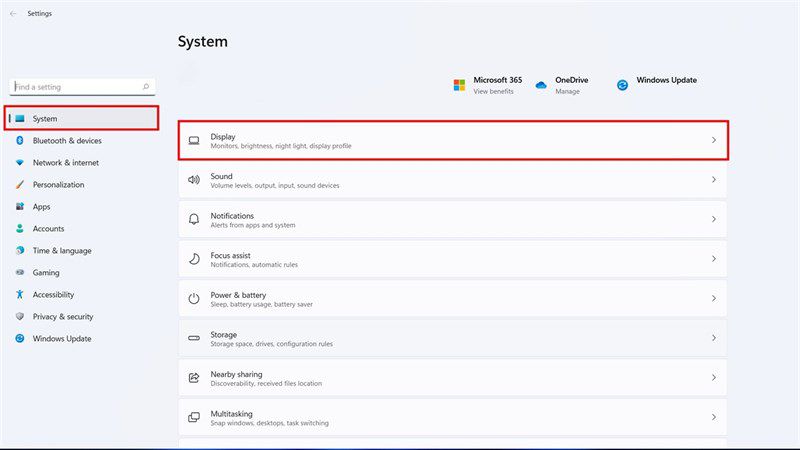Click the Power & battery icon
The height and width of the screenshot is (450, 800).
coord(194,298)
